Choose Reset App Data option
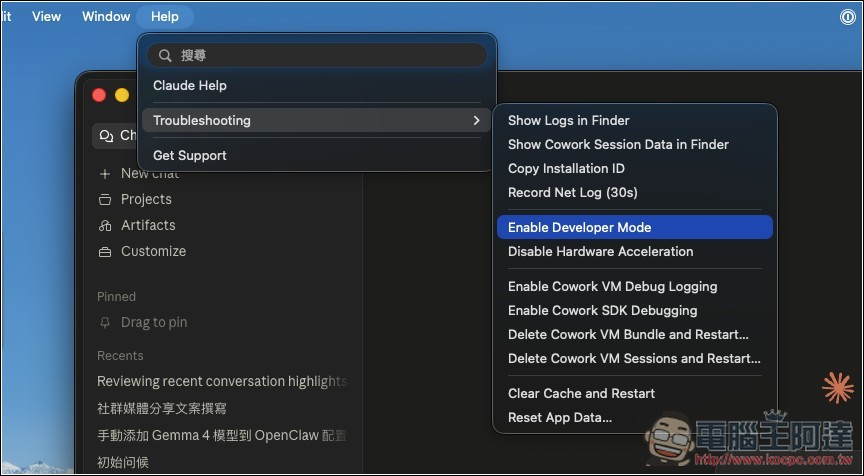This screenshot has width=864, height=476. point(560,418)
